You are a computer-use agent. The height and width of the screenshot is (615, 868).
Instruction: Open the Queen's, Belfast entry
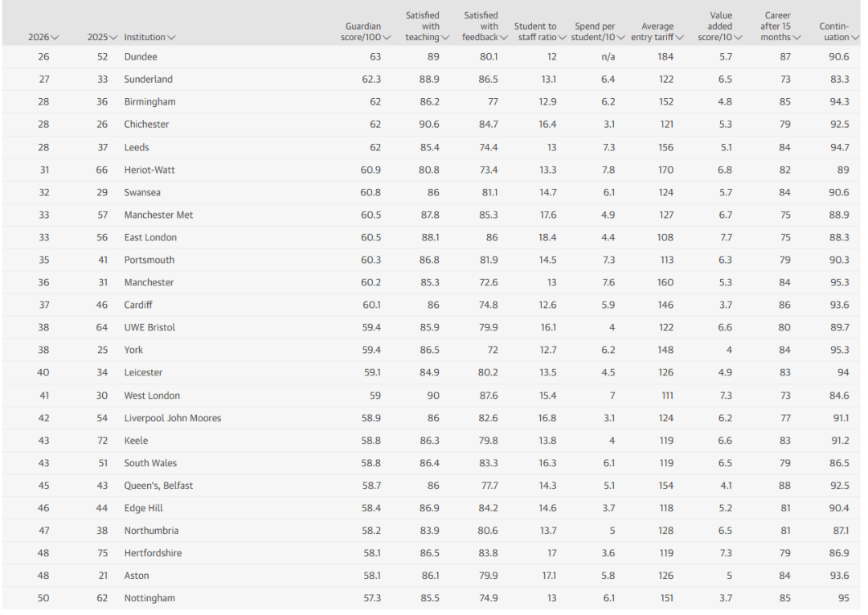[x=158, y=486]
